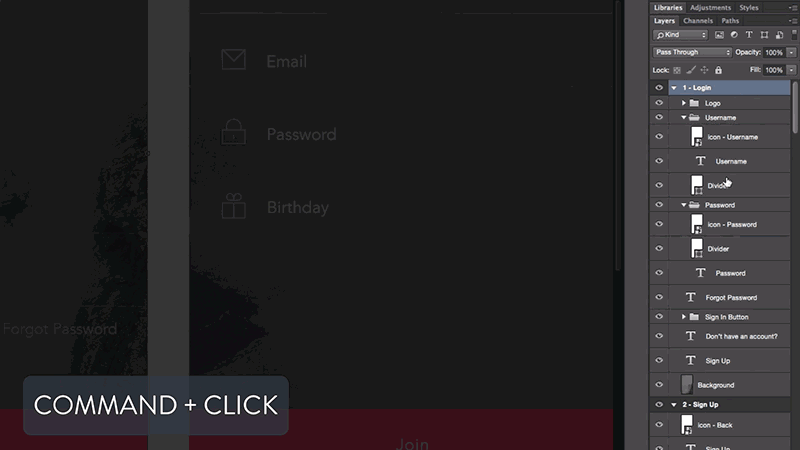Expand the Sign In Button group

[684, 317]
